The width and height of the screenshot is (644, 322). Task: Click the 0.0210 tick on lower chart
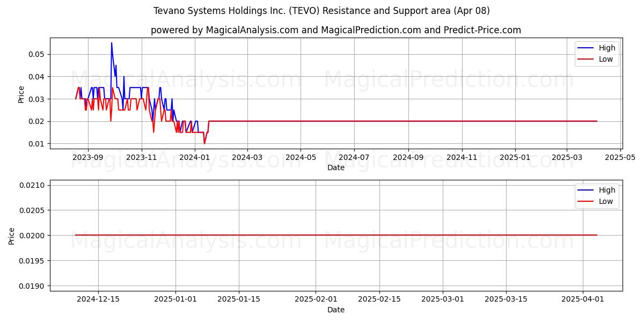(x=32, y=185)
